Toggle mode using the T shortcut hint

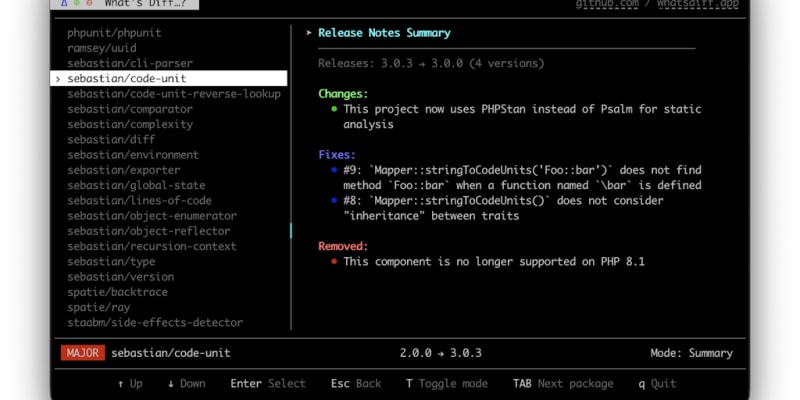[446, 383]
